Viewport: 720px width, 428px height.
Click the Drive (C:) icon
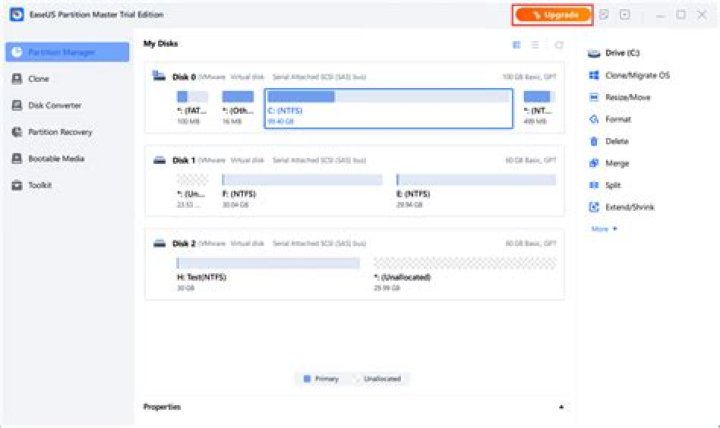coord(594,53)
